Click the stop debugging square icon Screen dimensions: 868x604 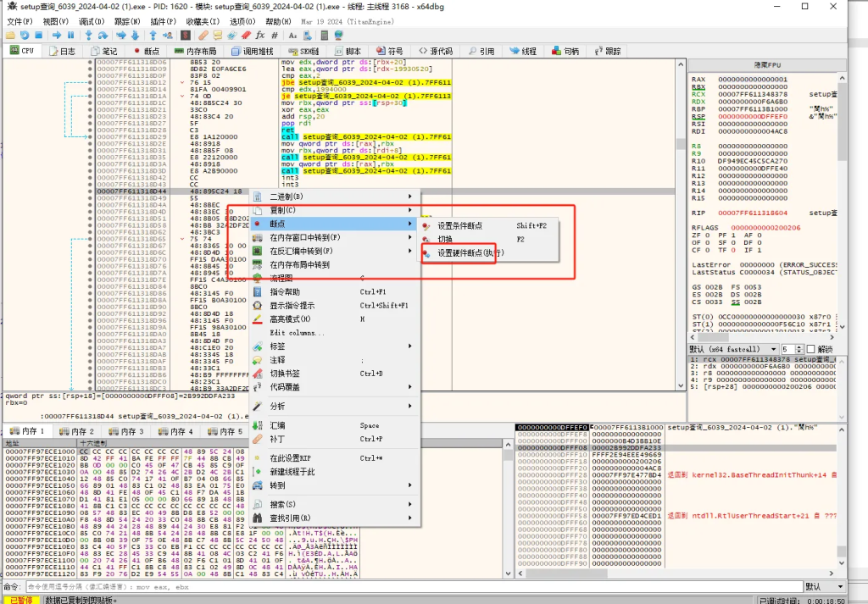pos(39,36)
